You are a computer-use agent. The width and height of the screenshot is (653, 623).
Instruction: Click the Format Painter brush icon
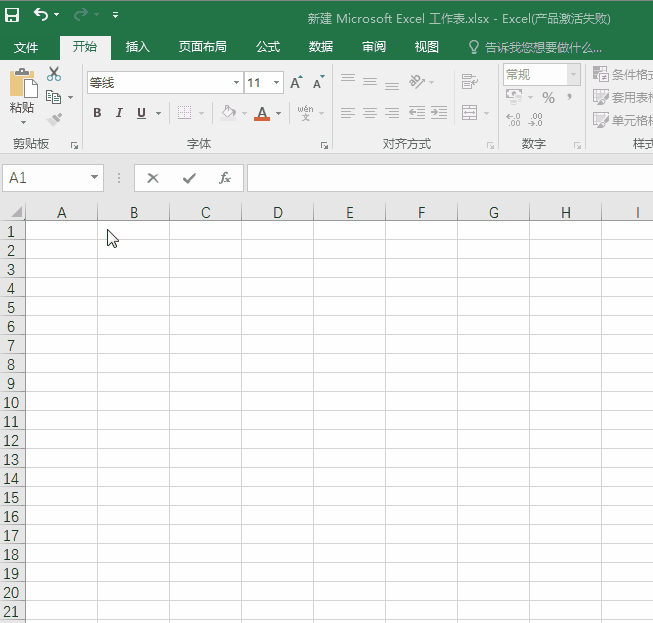tap(55, 120)
